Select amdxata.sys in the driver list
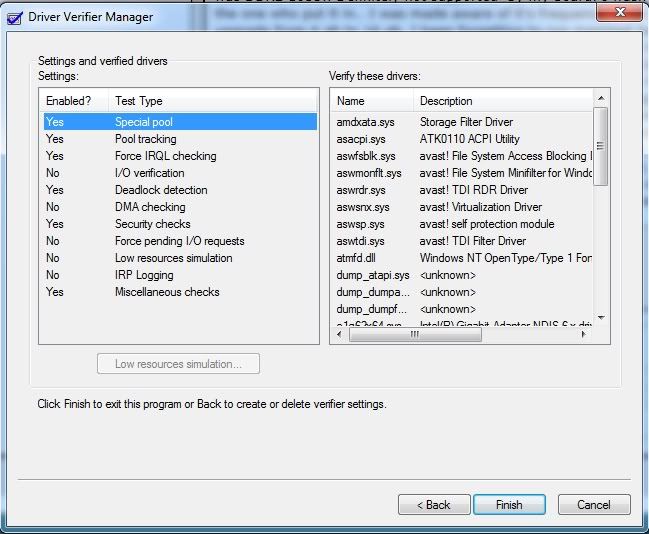This screenshot has height=534, width=649. pos(365,122)
